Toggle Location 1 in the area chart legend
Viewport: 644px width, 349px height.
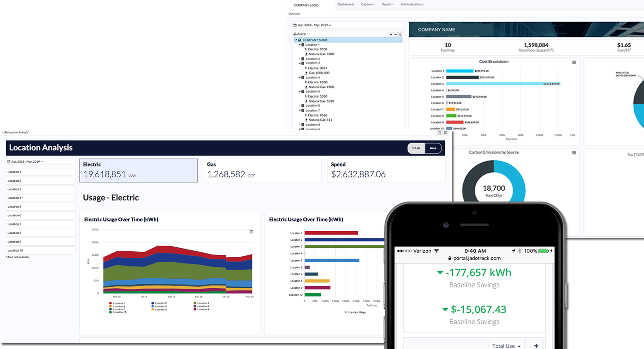[117, 303]
